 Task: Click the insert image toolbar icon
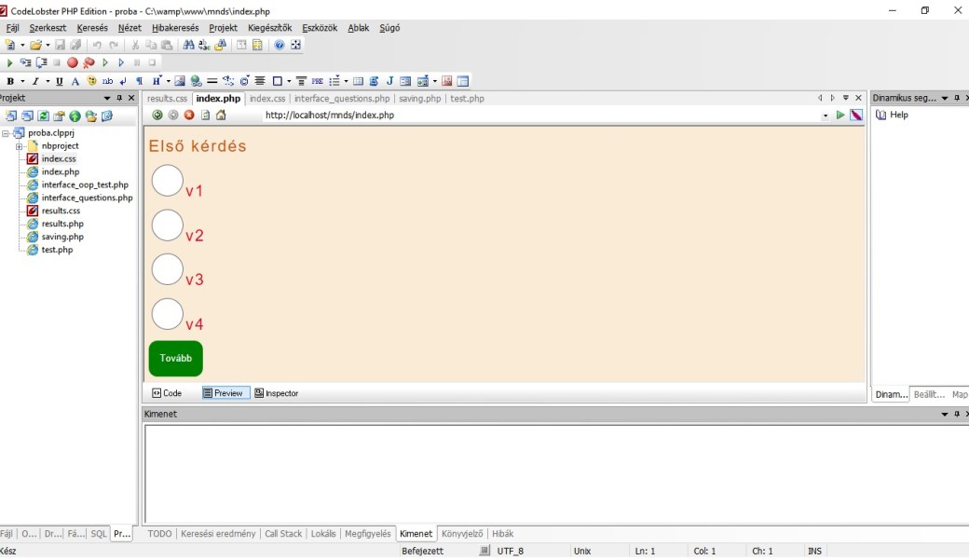coord(180,81)
